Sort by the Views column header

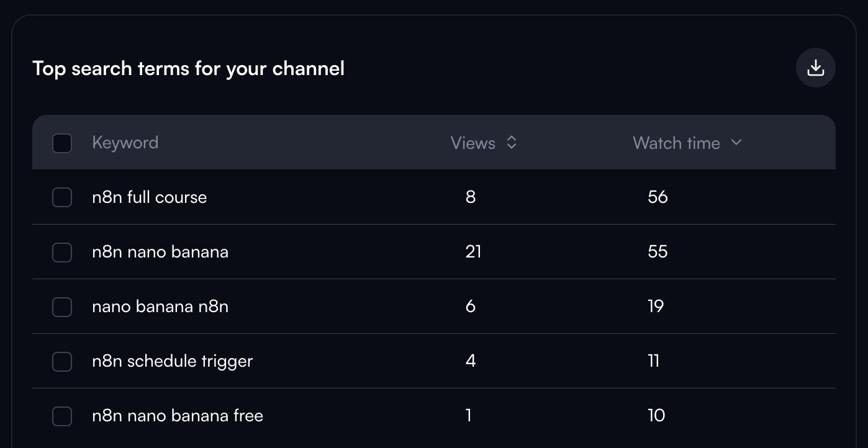[473, 143]
